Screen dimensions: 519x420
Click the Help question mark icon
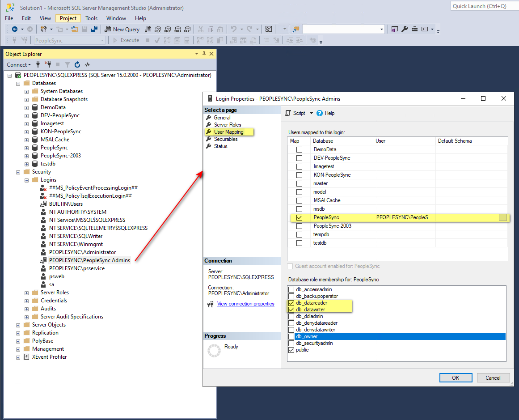[320, 113]
